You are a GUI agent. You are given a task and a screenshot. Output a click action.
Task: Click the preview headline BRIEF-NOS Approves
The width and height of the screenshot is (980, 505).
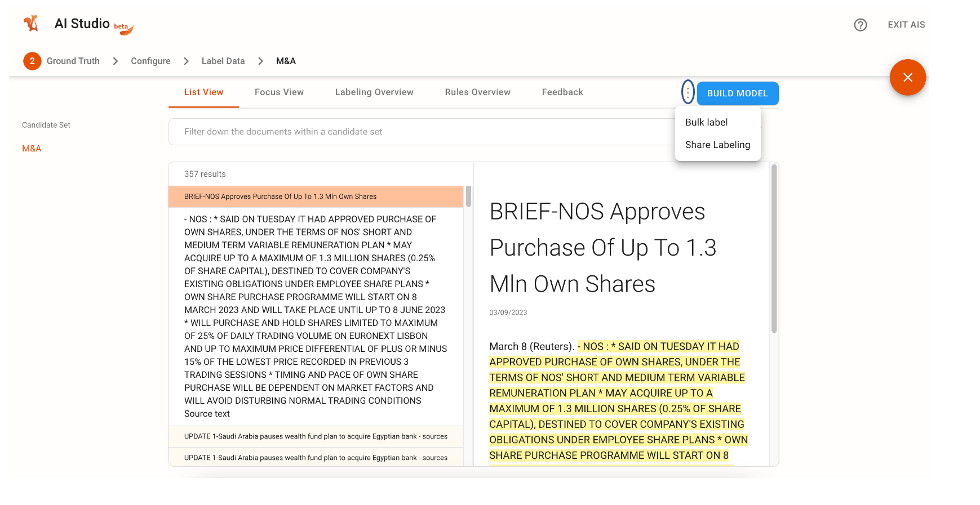[x=603, y=248]
